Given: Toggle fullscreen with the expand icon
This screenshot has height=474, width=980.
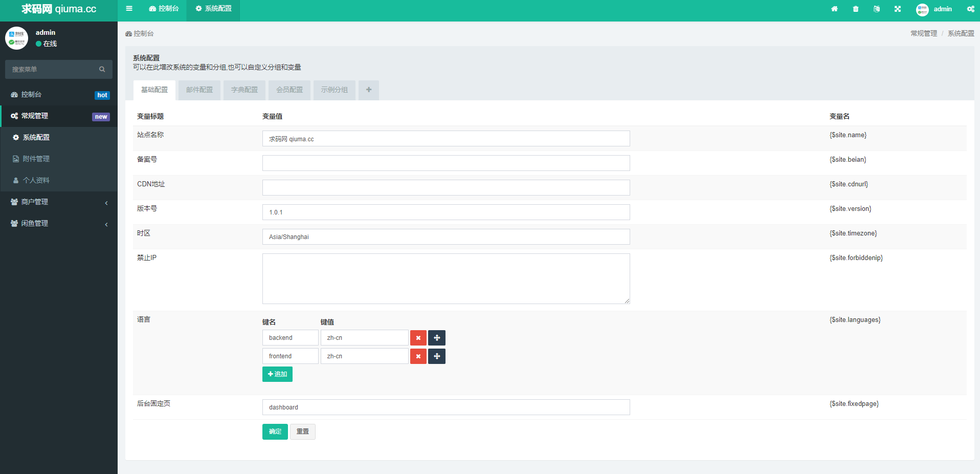Looking at the screenshot, I should tap(898, 9).
